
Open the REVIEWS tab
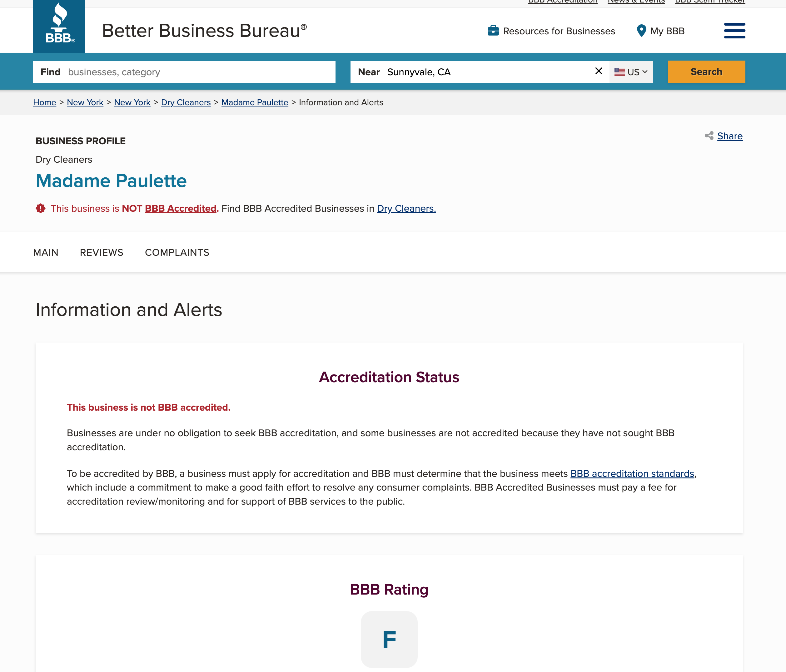click(102, 253)
